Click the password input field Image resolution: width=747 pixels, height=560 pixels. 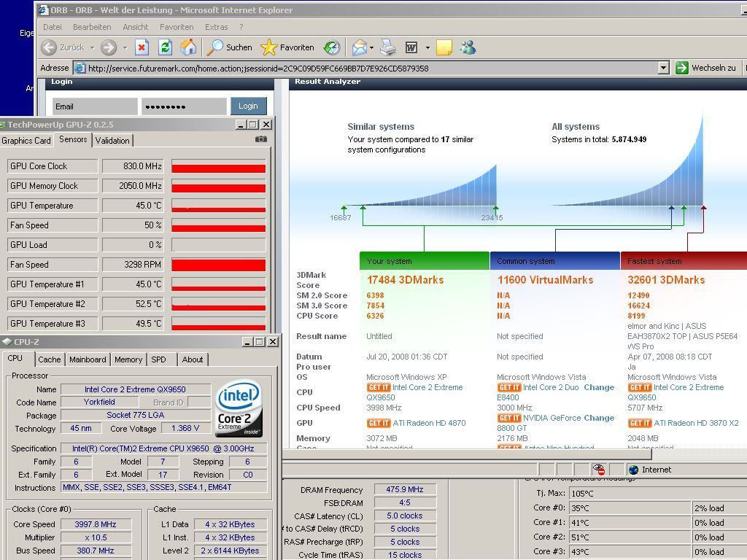(x=184, y=106)
